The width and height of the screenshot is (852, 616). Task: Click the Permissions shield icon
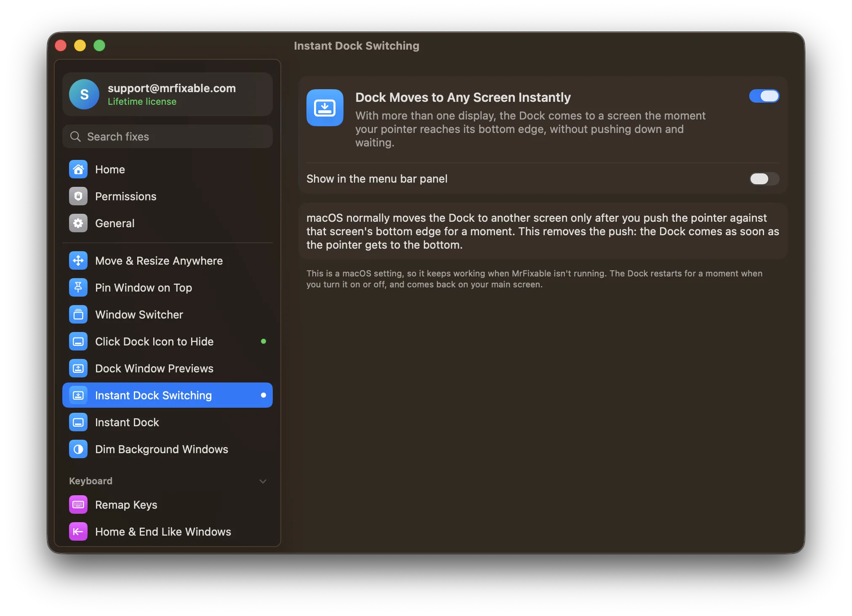click(78, 196)
